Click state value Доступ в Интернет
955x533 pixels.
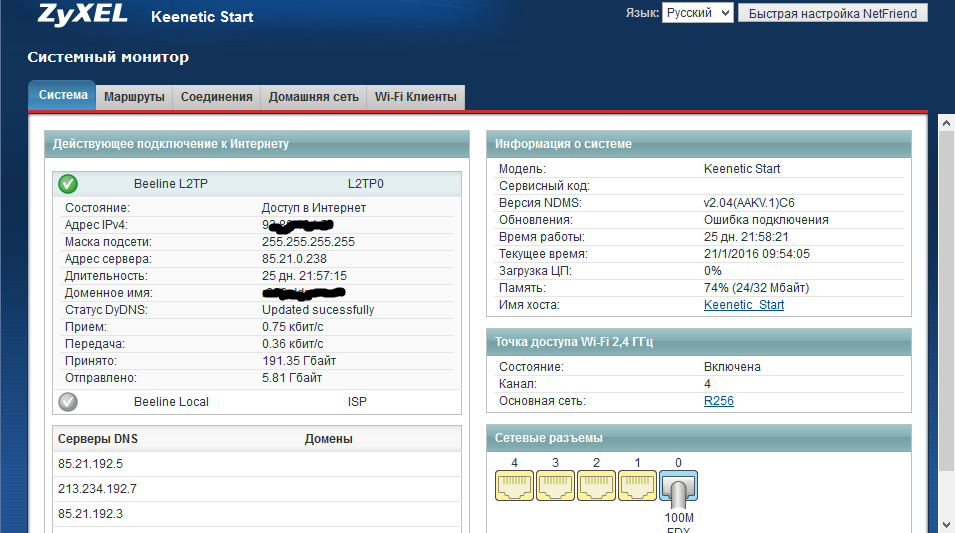(x=314, y=208)
